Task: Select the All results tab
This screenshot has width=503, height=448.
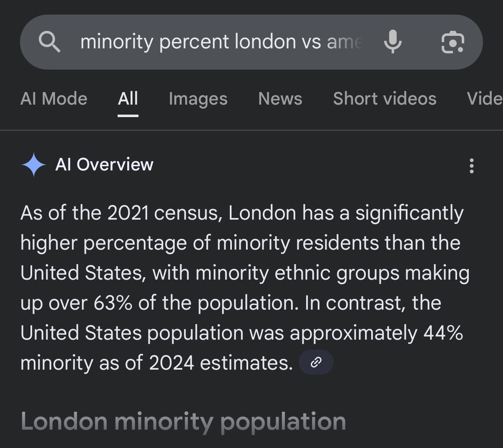Action: pos(128,99)
